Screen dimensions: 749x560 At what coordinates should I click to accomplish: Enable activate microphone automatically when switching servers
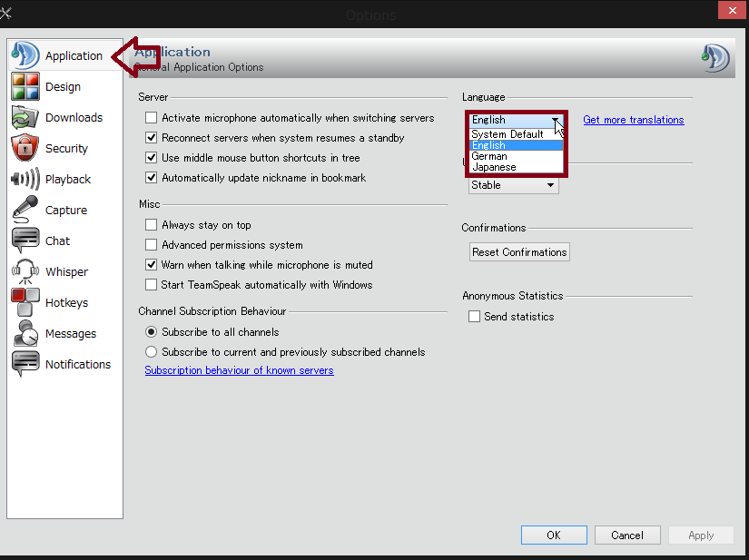151,117
